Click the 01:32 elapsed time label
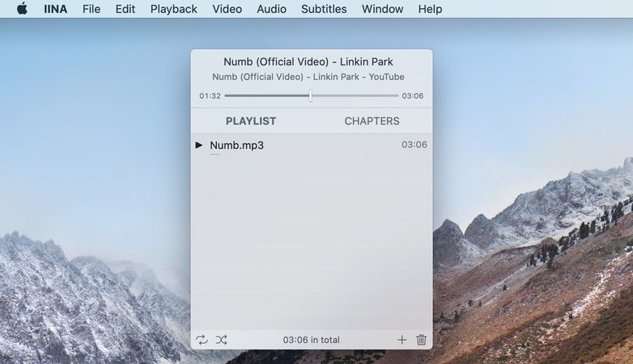633x364 pixels. coord(210,95)
